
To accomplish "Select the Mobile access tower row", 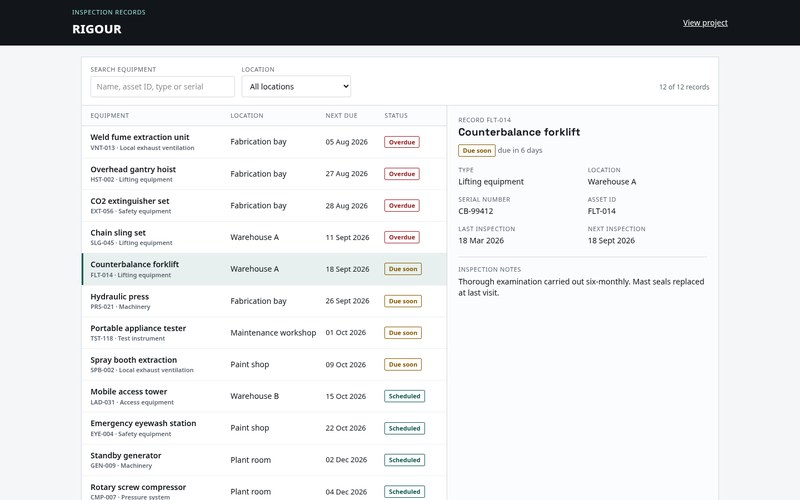I will click(x=264, y=396).
